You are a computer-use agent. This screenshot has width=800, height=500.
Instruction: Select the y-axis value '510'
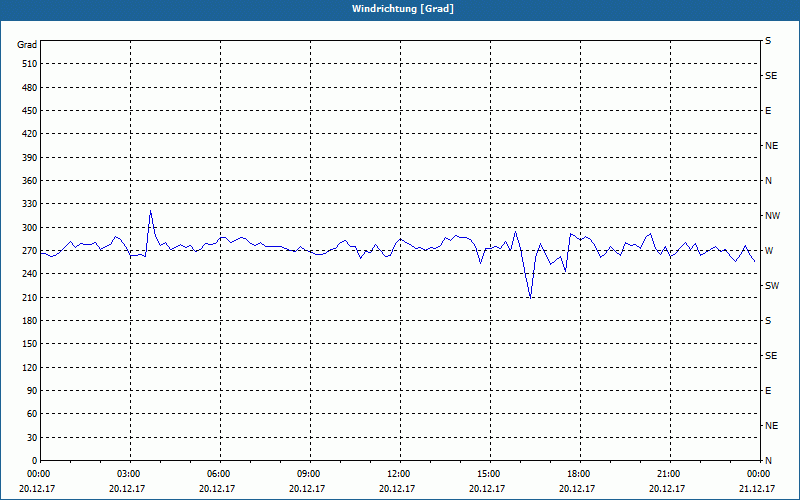[x=30, y=64]
